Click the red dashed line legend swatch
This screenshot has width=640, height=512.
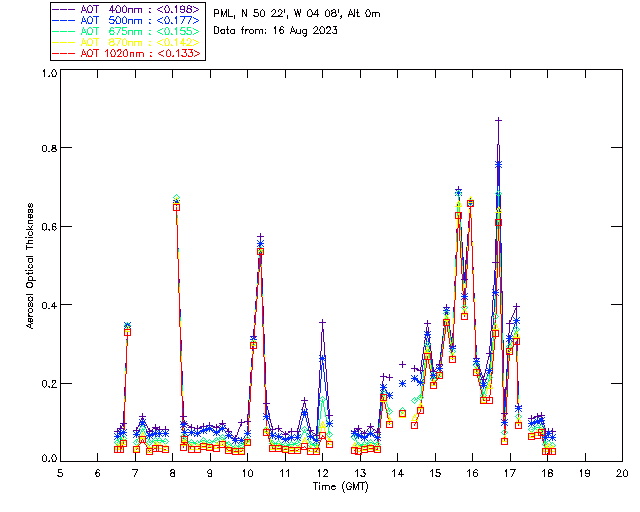point(64,53)
